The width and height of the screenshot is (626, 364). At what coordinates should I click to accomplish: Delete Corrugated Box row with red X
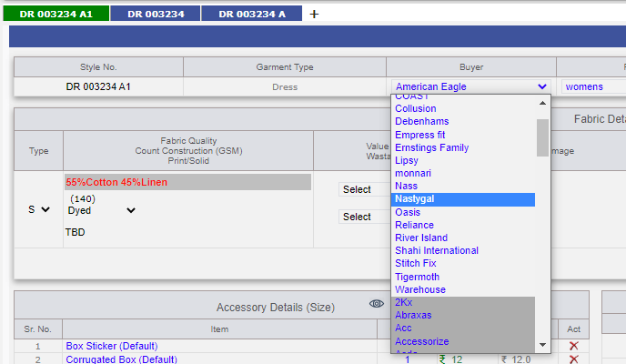574,359
